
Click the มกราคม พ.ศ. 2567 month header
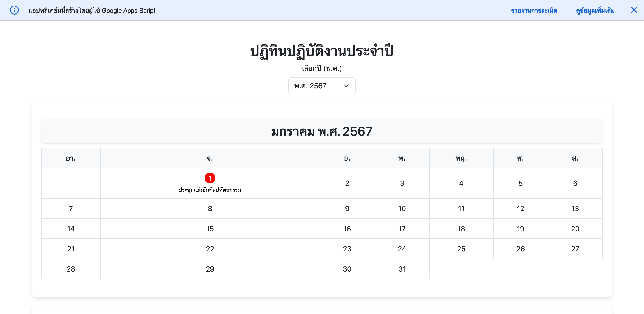point(322,131)
